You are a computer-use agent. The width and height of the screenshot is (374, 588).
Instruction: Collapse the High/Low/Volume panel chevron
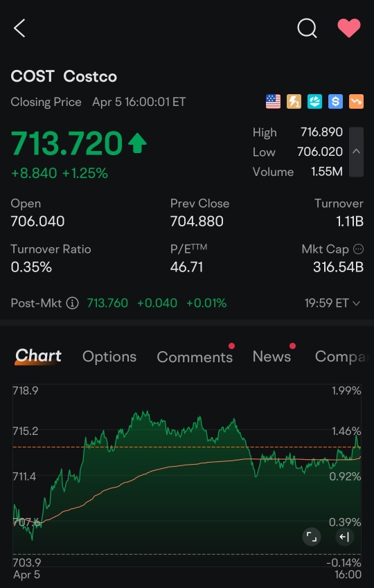357,152
